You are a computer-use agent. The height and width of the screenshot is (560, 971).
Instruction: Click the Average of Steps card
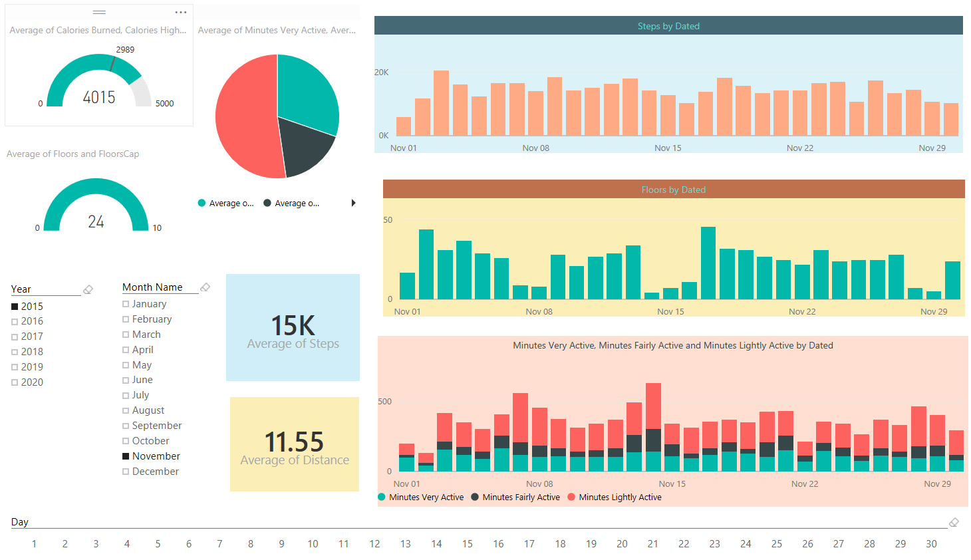click(293, 328)
